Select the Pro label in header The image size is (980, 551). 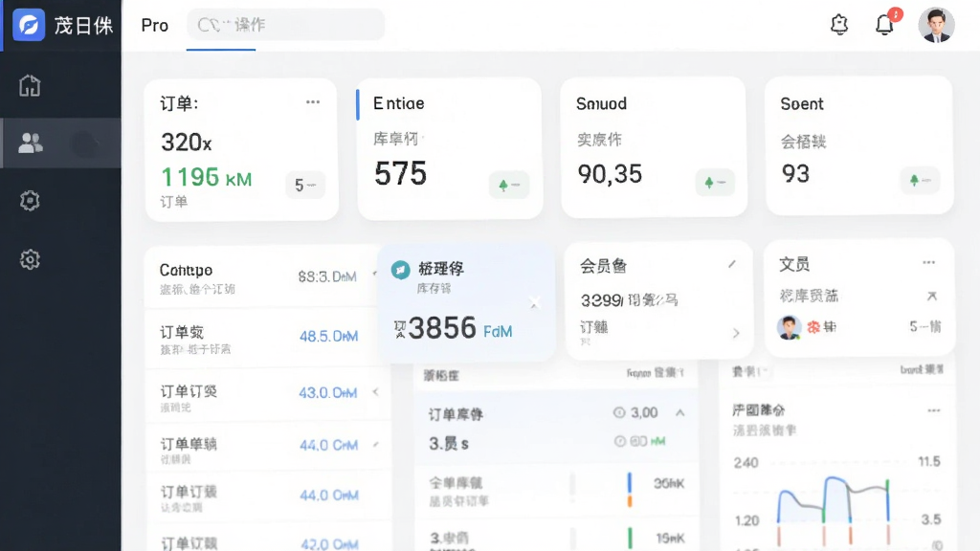[x=154, y=26]
